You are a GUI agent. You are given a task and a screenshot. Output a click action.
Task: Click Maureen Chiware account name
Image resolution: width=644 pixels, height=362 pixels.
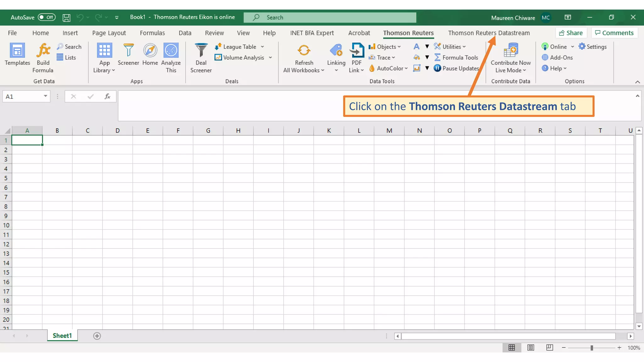513,18
